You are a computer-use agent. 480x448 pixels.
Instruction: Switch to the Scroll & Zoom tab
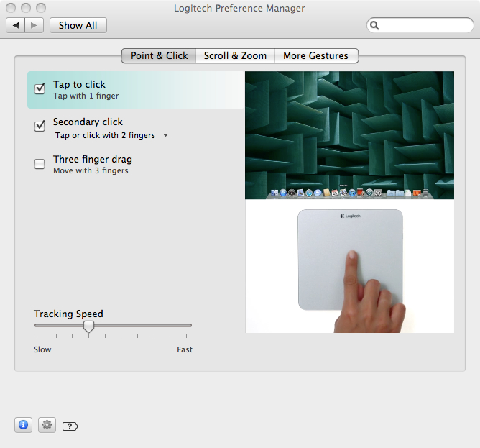pos(235,56)
